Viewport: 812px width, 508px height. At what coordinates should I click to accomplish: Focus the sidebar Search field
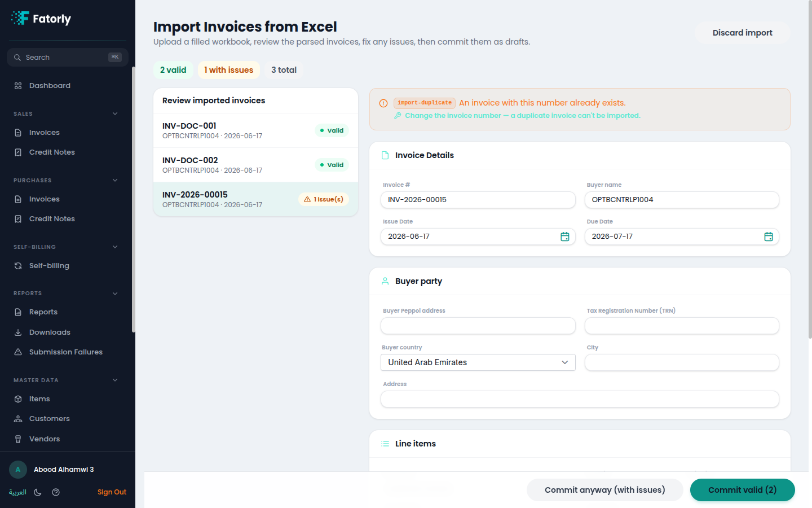(x=68, y=58)
